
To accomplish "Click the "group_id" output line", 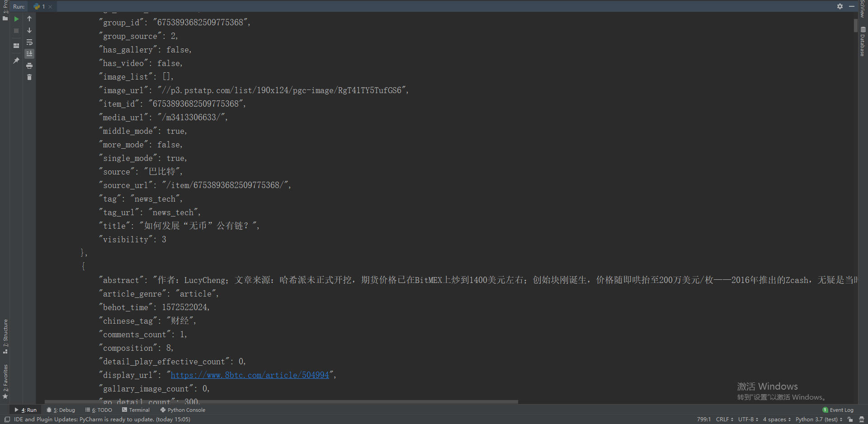I will 175,23.
